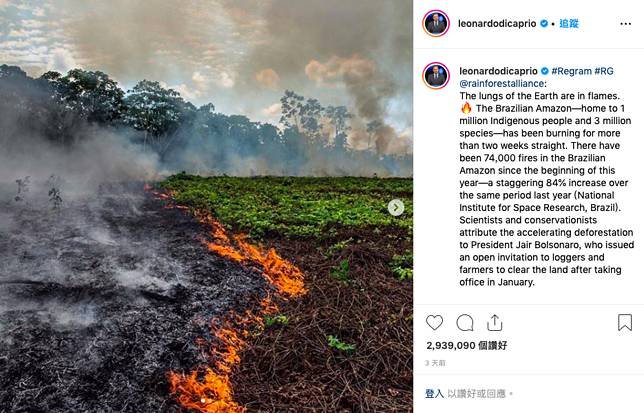644x413 pixels.
Task: View likes count 2,939,090 個讚好
Action: pos(467,346)
